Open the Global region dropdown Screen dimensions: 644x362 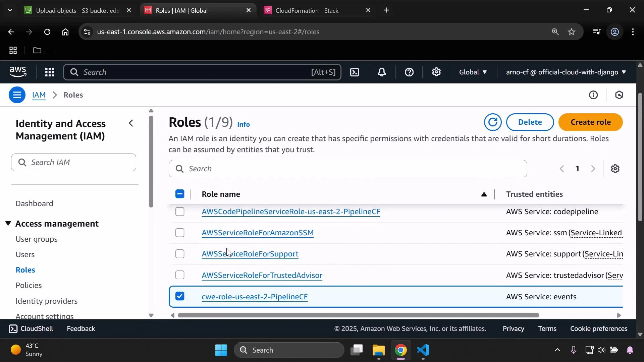pyautogui.click(x=473, y=72)
